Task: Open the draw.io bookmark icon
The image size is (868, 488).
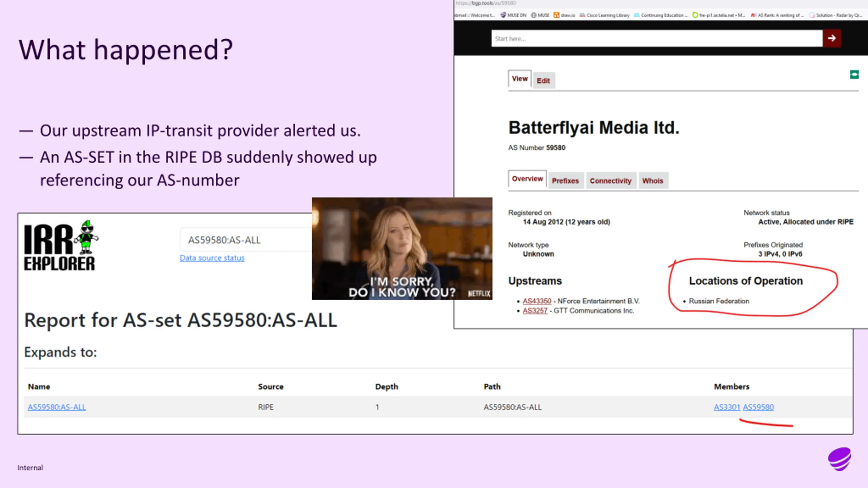Action: click(556, 15)
